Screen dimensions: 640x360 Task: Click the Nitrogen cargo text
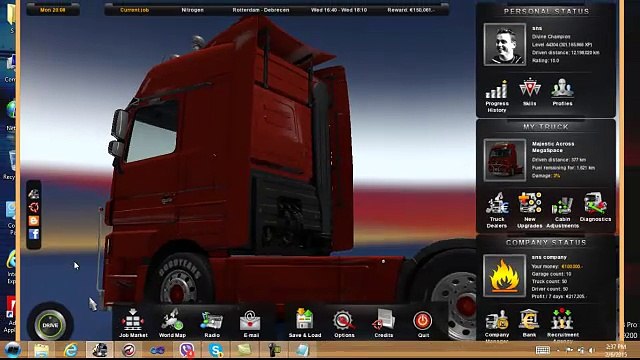click(x=192, y=10)
